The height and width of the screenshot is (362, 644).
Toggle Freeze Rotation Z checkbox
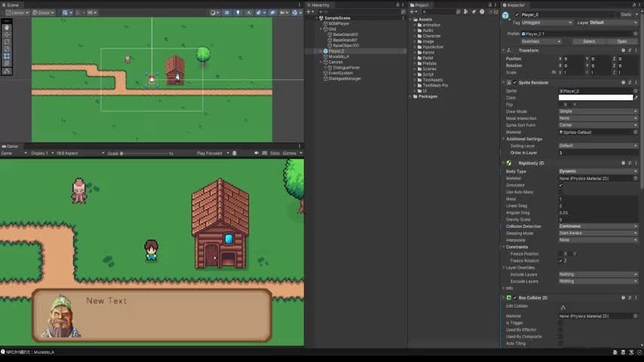point(560,260)
